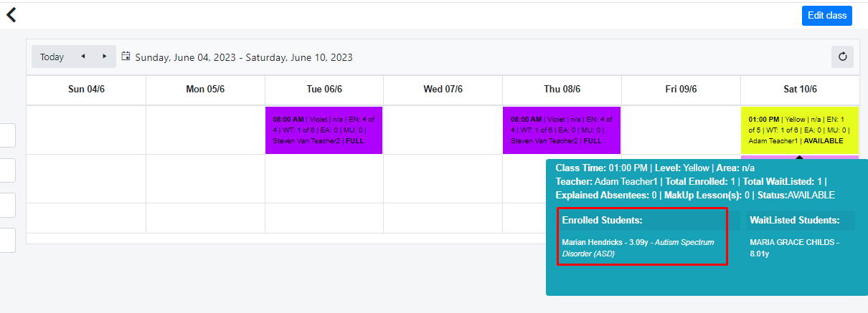The height and width of the screenshot is (313, 868).
Task: Open the Tuesday 08:00 AM Violet class
Action: click(324, 130)
